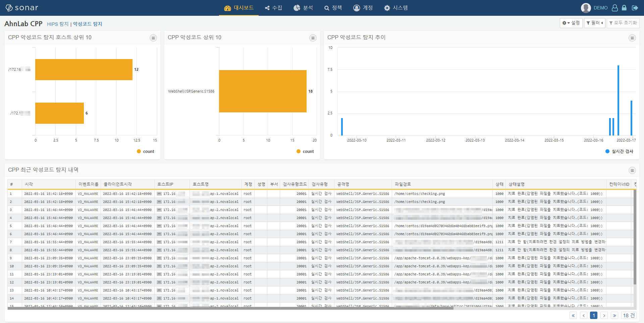Toggle count legend in host chart

146,151
